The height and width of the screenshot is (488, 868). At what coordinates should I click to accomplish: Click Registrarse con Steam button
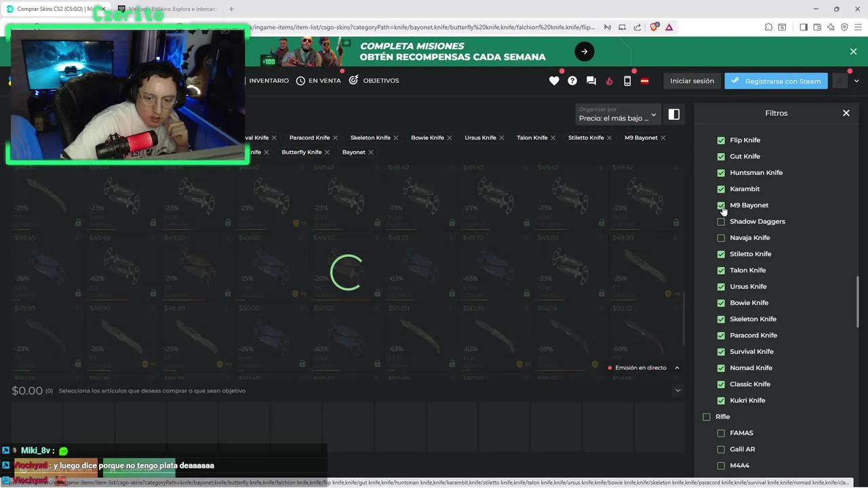click(776, 81)
